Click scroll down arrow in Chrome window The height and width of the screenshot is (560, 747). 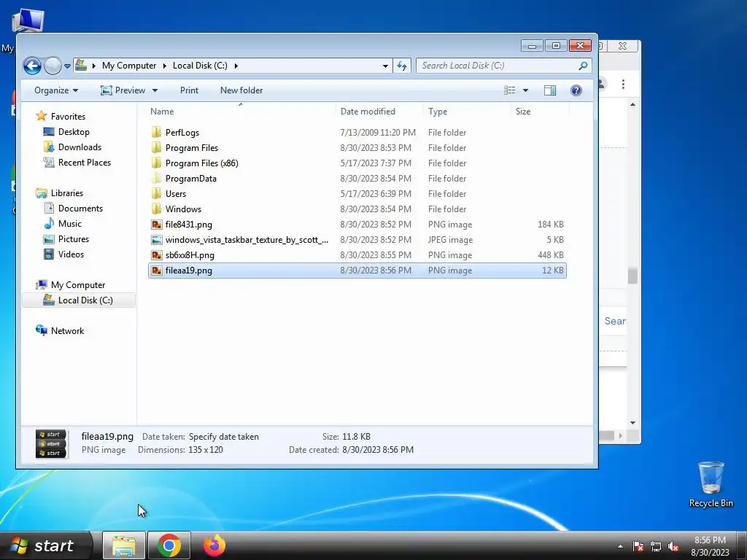click(632, 423)
